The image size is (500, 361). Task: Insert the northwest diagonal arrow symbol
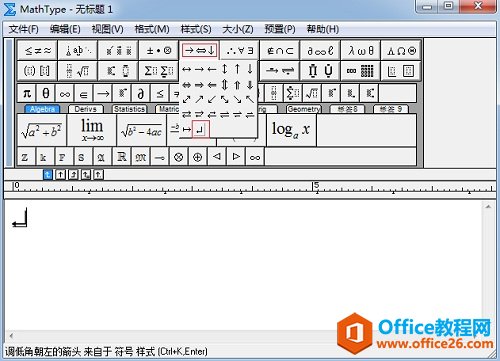pos(250,99)
